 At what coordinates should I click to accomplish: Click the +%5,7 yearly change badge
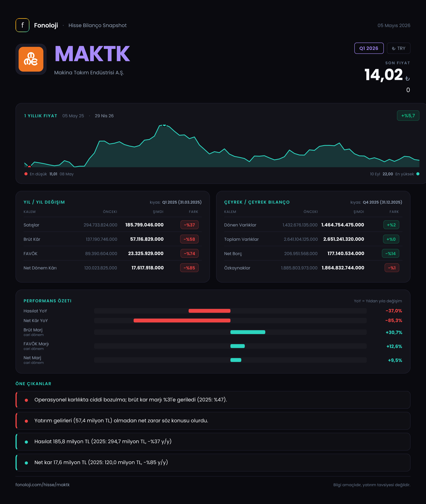[408, 116]
